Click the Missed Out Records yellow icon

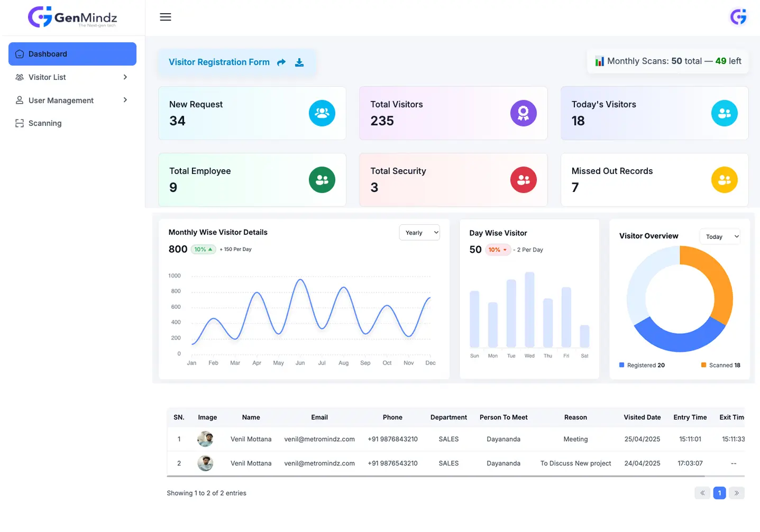coord(724,180)
